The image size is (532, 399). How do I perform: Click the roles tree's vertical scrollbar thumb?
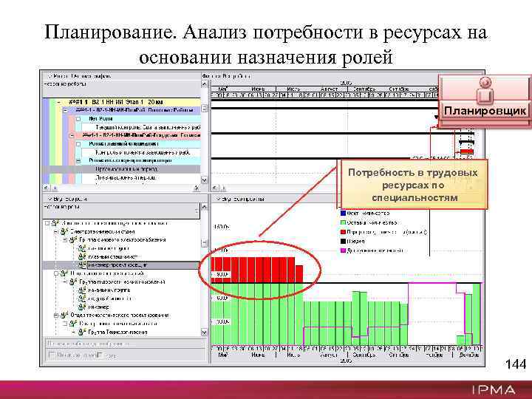pyautogui.click(x=204, y=243)
